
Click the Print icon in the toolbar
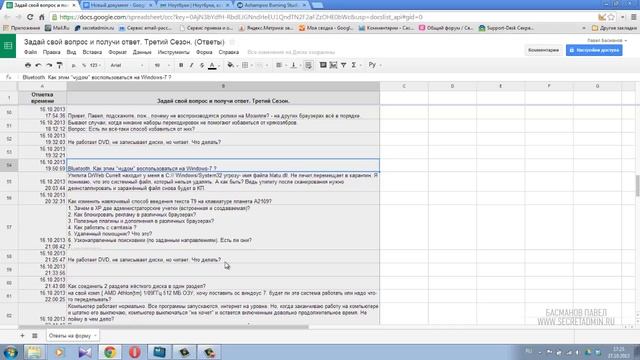point(28,65)
